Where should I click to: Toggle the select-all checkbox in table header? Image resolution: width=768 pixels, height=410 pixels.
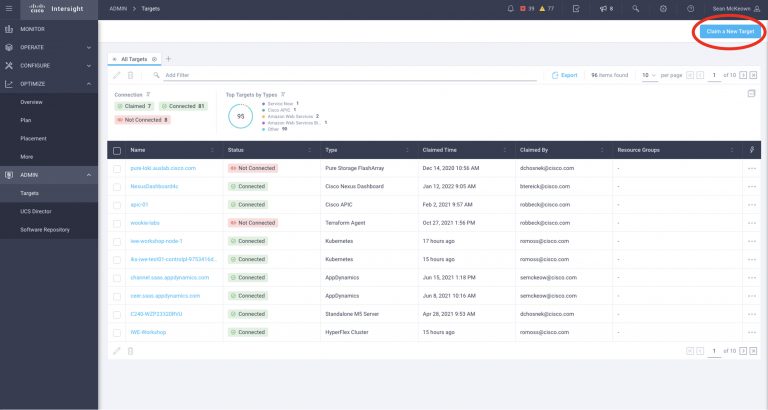click(x=117, y=149)
